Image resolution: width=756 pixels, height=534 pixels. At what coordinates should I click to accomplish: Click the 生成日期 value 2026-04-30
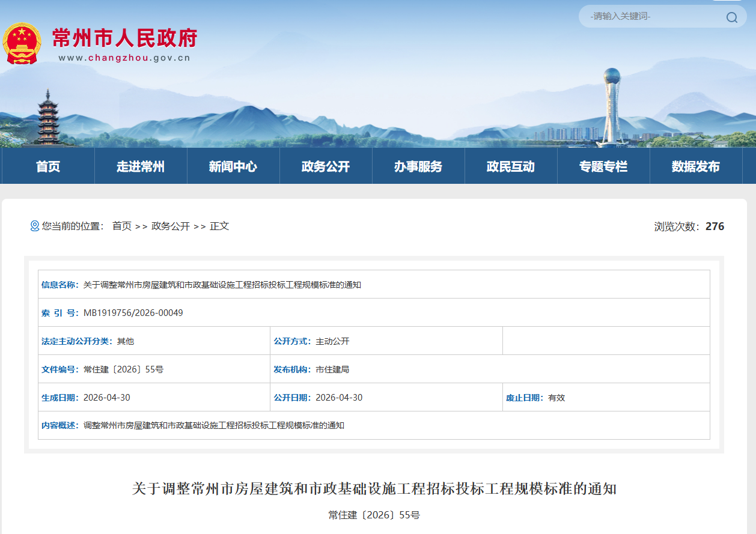tap(107, 398)
